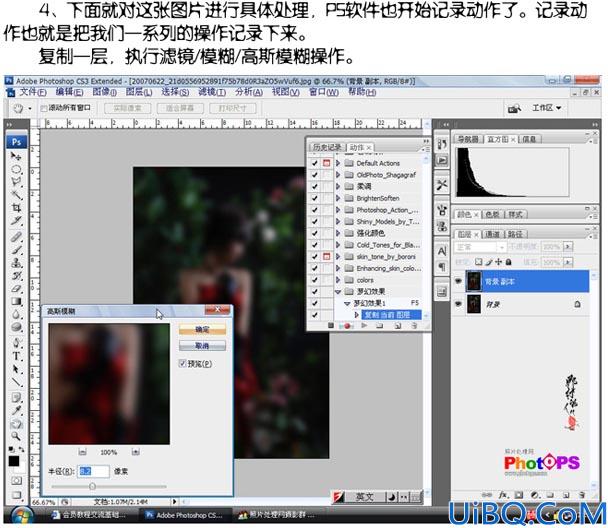
Task: Click the 适合屏幕 button
Action: pos(180,108)
